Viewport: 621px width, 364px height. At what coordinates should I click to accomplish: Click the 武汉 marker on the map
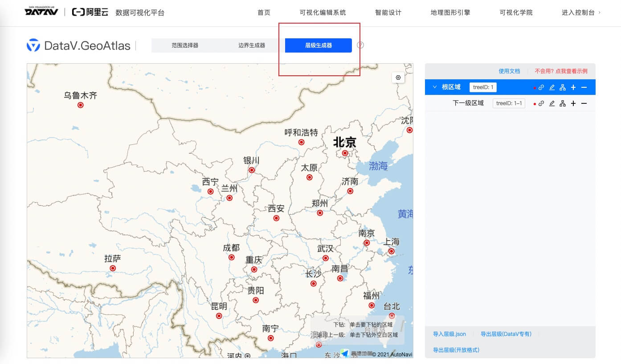click(326, 258)
